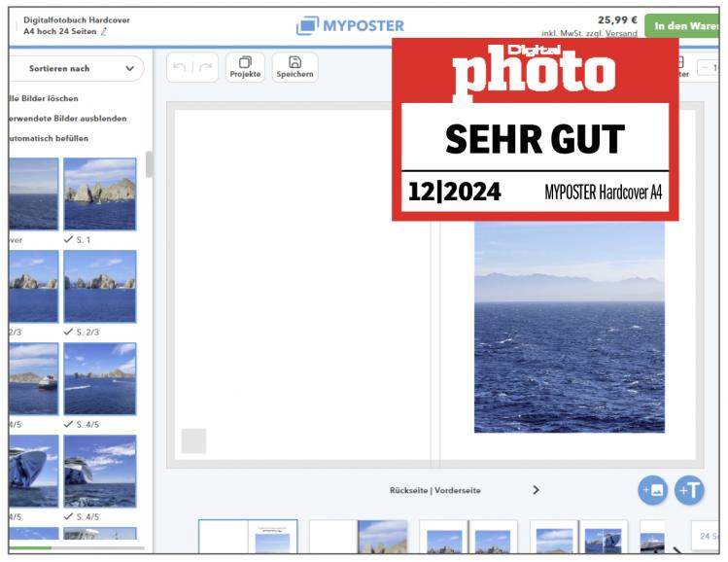Click the redo arrow icon
This screenshot has width=728, height=562.
pyautogui.click(x=205, y=68)
